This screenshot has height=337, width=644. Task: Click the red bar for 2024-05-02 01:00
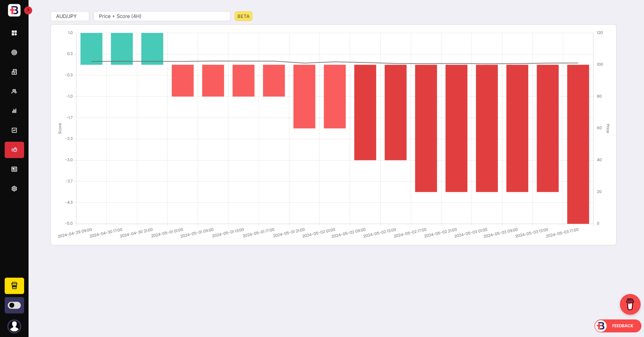click(x=335, y=97)
